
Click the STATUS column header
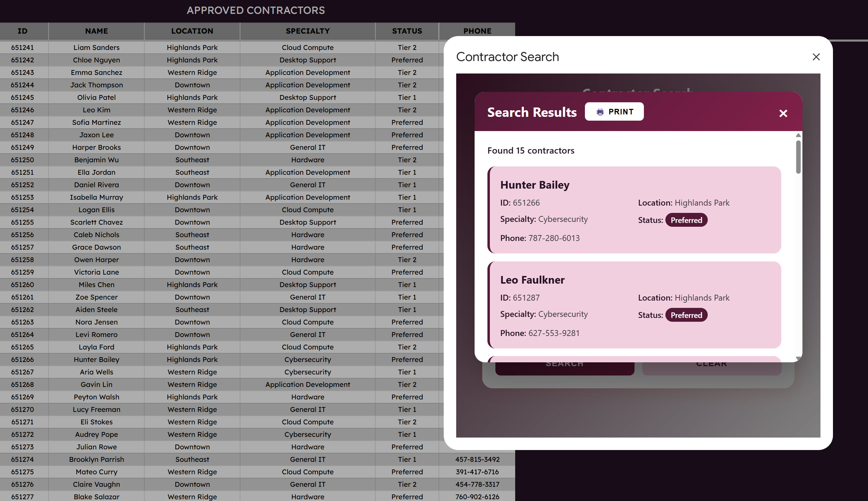pos(407,31)
